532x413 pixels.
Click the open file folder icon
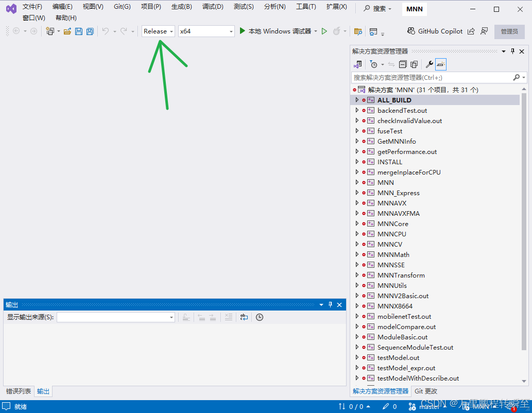coord(67,31)
